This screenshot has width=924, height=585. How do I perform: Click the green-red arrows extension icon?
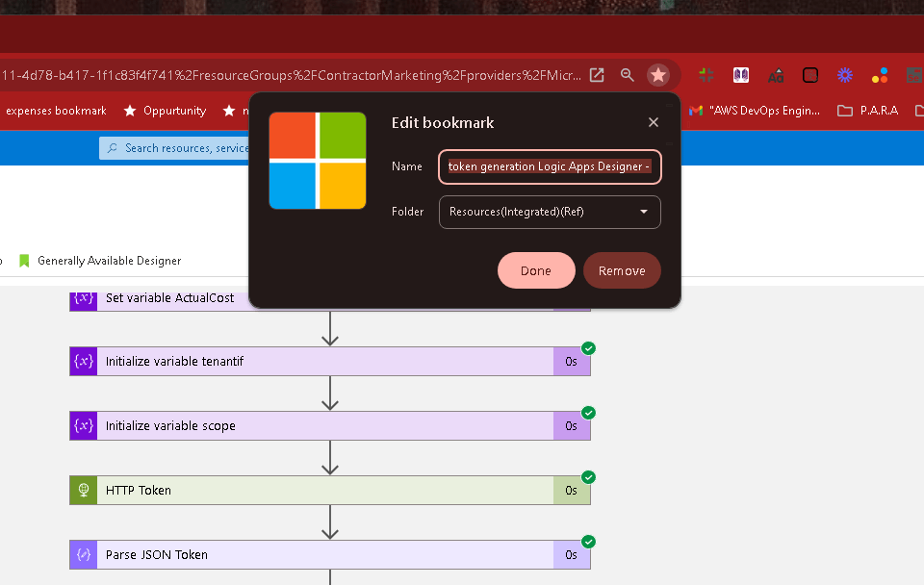tap(706, 75)
